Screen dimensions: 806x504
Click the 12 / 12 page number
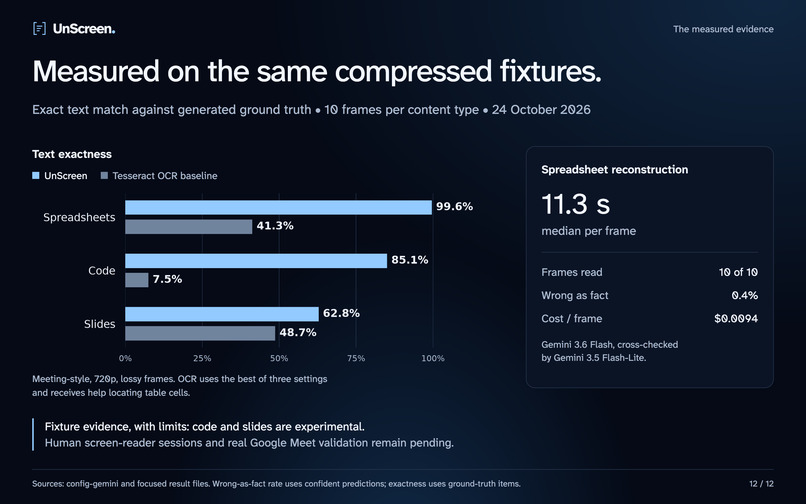[x=761, y=483]
